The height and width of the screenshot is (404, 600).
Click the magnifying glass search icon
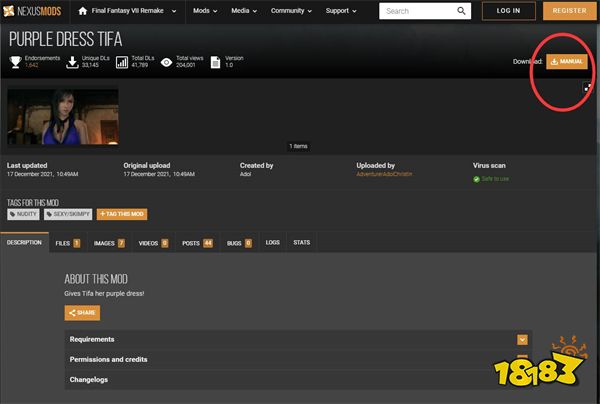[461, 11]
